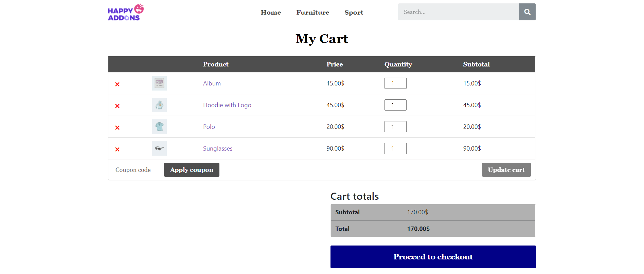Click the Hoodie price 45.00$
The height and width of the screenshot is (274, 644).
click(335, 105)
